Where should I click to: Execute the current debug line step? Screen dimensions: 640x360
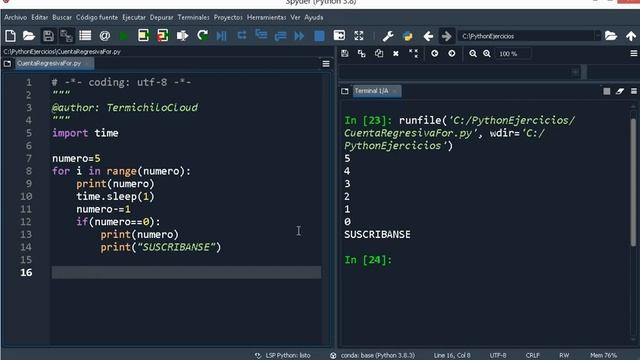click(242, 35)
